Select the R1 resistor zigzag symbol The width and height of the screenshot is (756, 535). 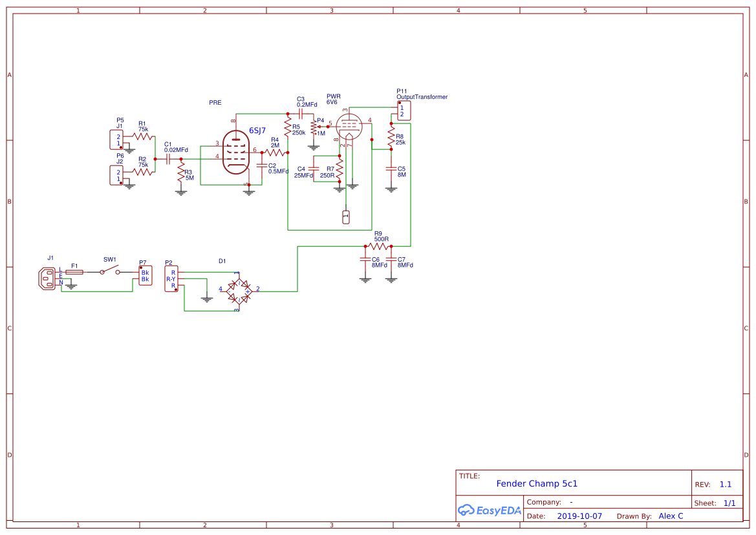coord(143,136)
